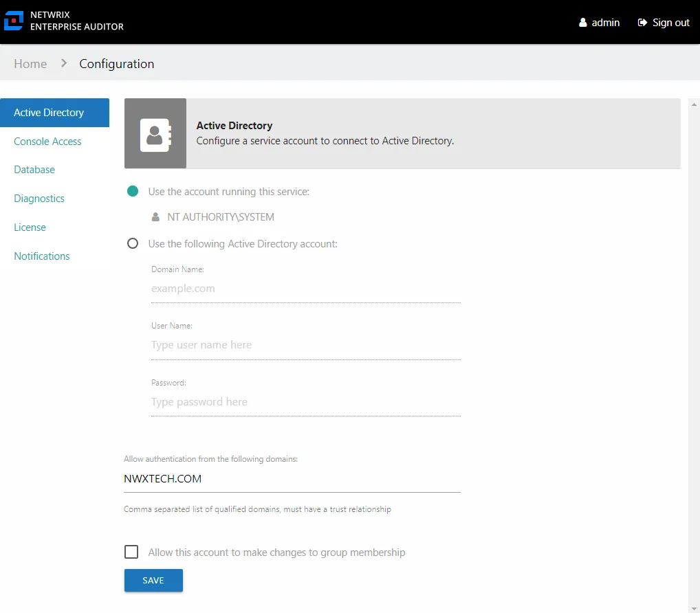Image resolution: width=700 pixels, height=613 pixels.
Task: Click the Active Directory address book icon
Action: click(x=155, y=135)
